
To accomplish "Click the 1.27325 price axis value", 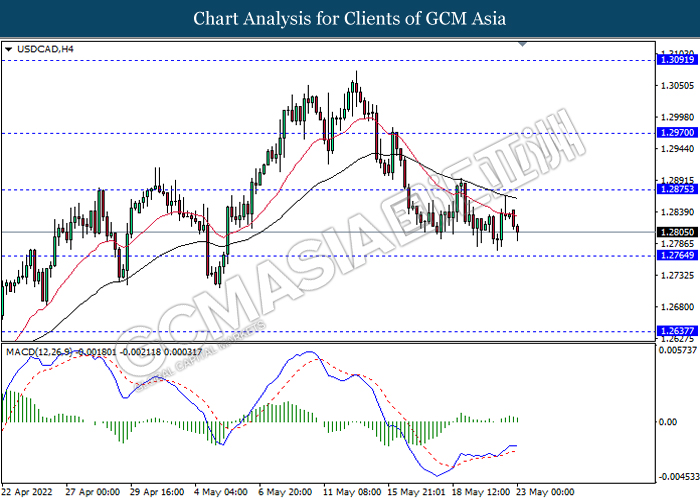I will point(677,275).
